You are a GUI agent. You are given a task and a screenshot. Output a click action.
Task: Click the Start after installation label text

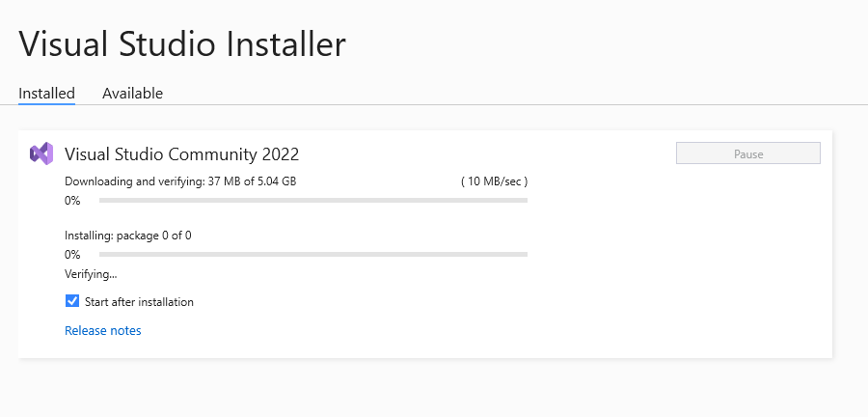point(139,302)
